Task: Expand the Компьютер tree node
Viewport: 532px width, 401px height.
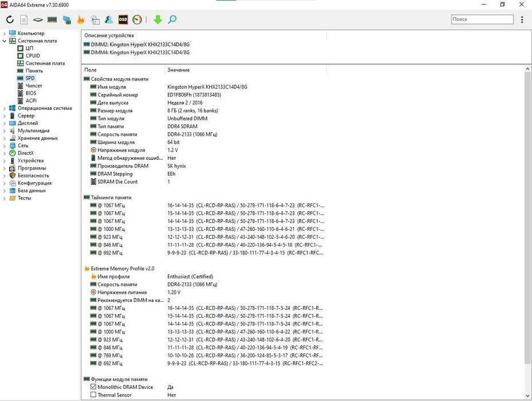Action: [x=4, y=33]
